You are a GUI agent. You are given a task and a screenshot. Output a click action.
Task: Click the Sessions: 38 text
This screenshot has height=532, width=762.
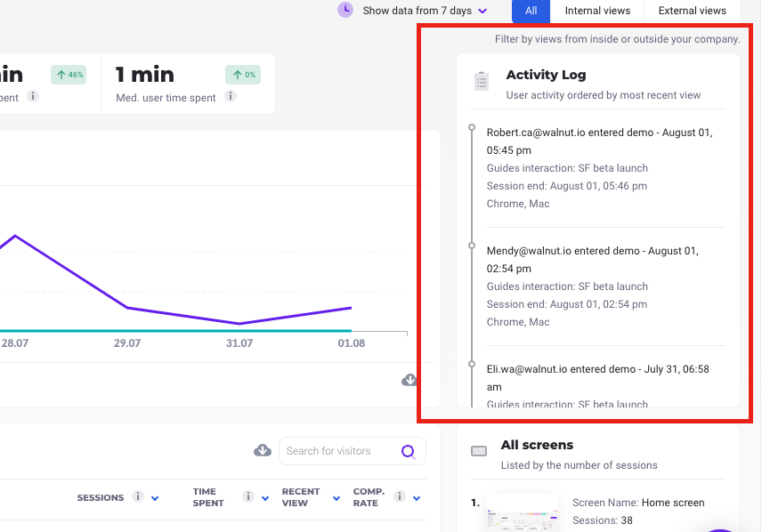(x=602, y=520)
